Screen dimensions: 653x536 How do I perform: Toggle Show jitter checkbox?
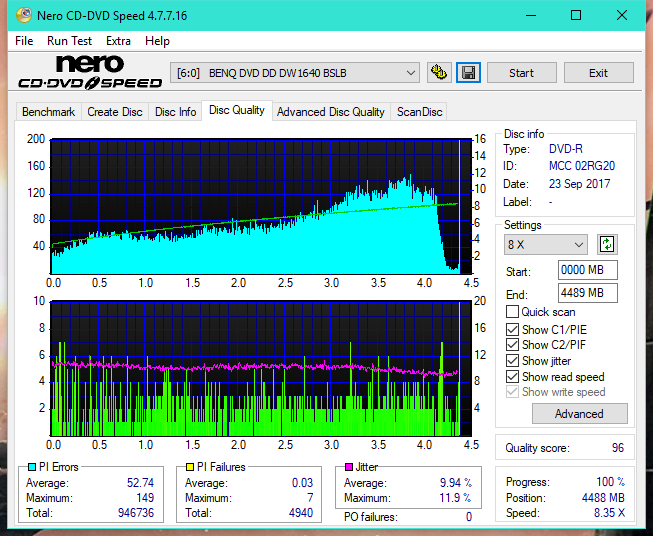512,361
